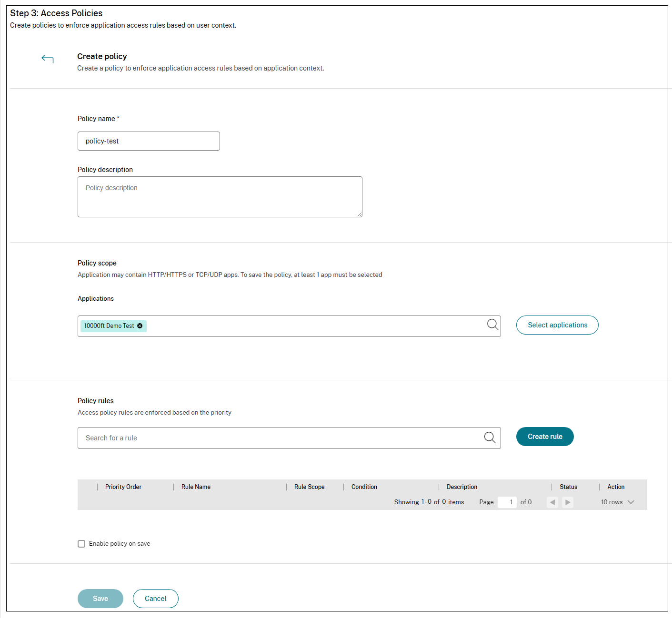Remove the 10000ft Demo Test application chip
Screen dimensions: 672x621
click(x=140, y=326)
